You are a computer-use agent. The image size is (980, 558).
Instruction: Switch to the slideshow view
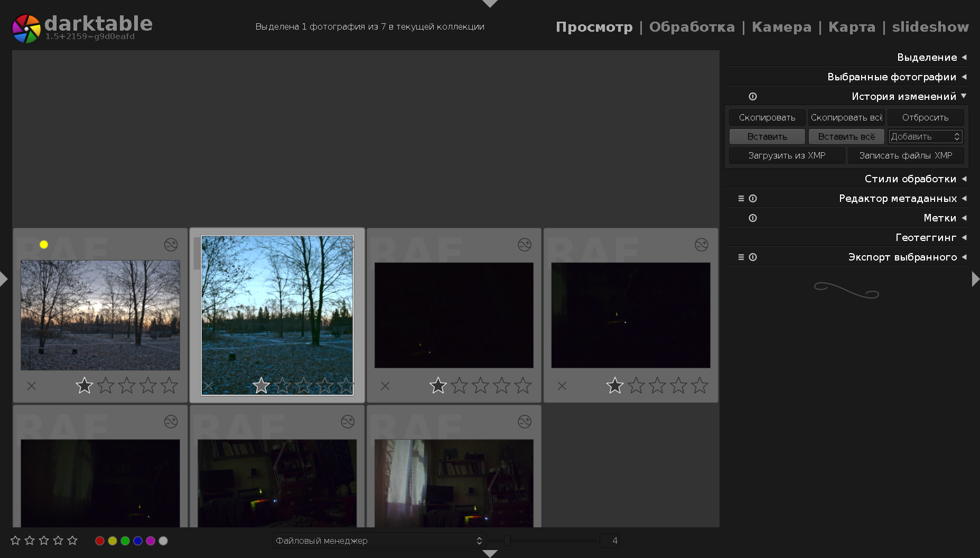(930, 27)
